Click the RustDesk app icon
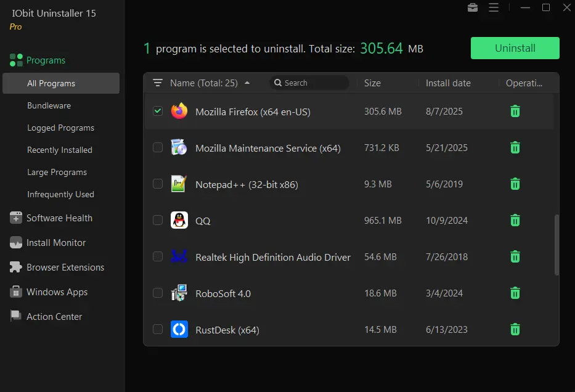This screenshot has height=392, width=575. [179, 329]
